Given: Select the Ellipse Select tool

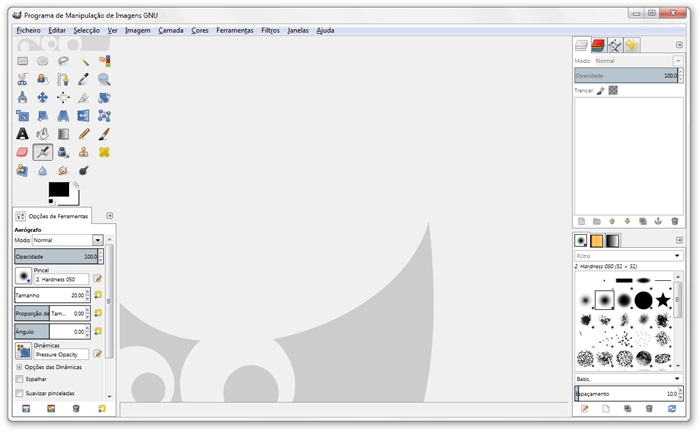Looking at the screenshot, I should 42,61.
